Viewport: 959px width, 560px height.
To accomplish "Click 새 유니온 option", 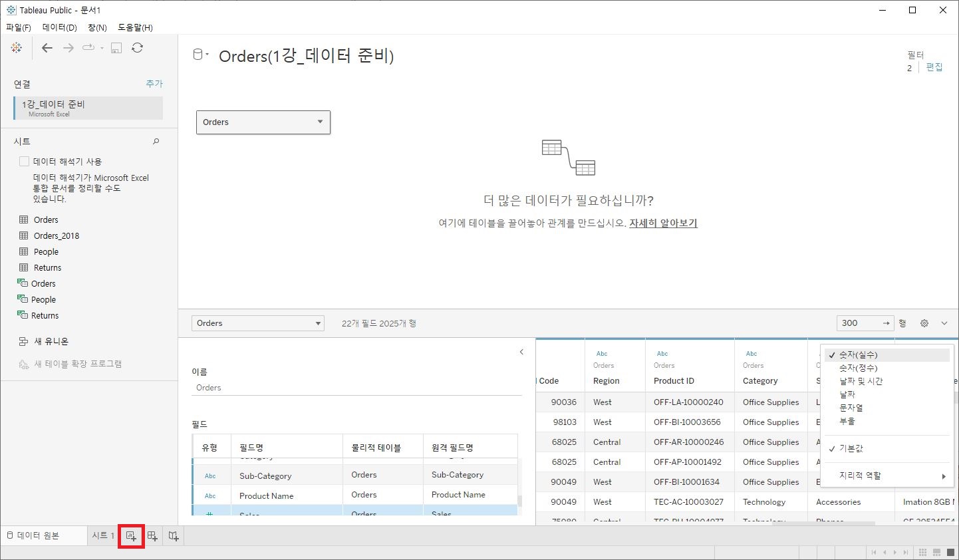I will (51, 341).
